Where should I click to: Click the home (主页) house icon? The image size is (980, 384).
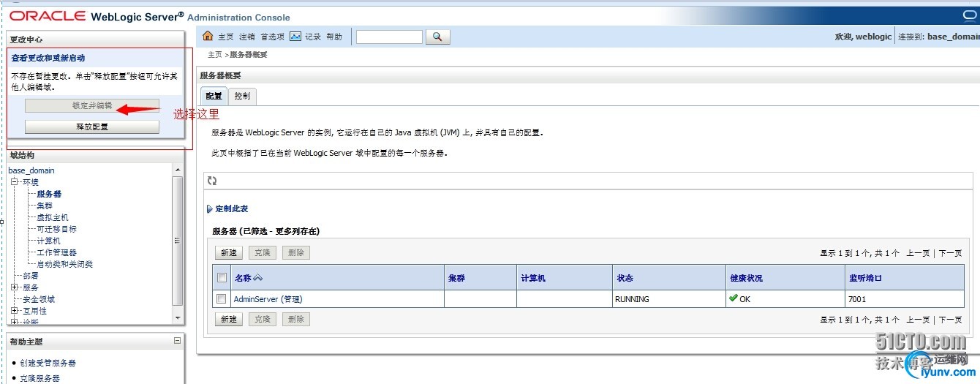[208, 36]
